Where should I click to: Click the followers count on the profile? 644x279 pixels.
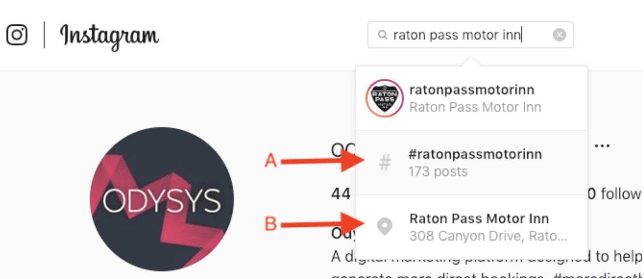click(x=615, y=194)
